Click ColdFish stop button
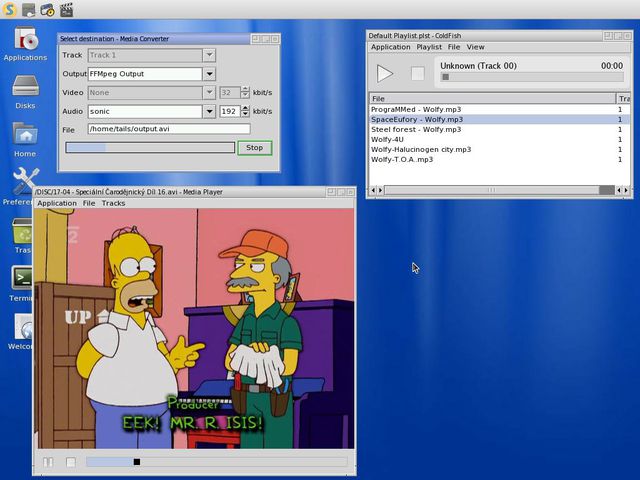Viewport: 640px width, 480px height. click(x=418, y=74)
